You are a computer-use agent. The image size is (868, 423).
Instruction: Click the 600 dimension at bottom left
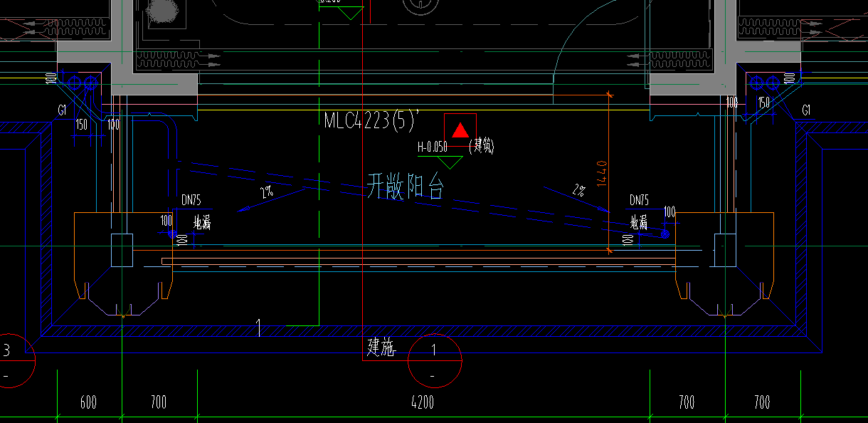tap(88, 402)
